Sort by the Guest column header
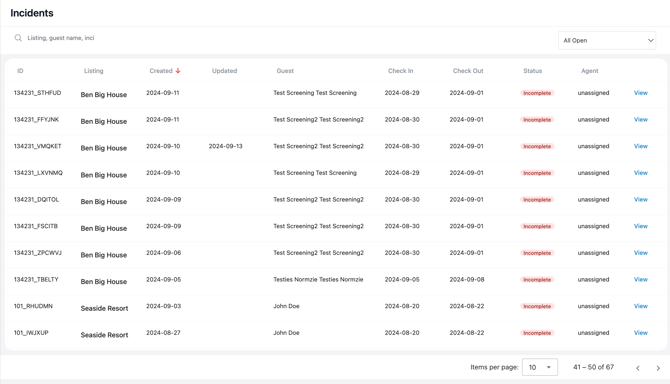 (x=285, y=71)
